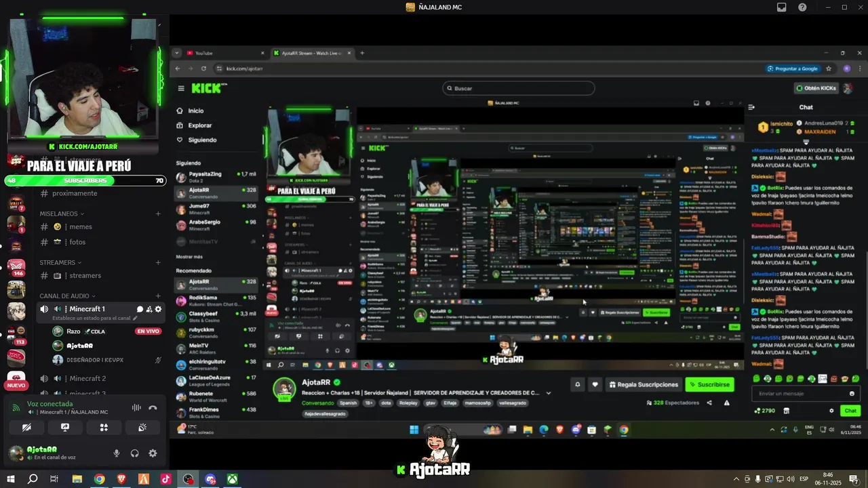Report the stream with warning icon
This screenshot has height=488, width=868.
pyautogui.click(x=726, y=403)
